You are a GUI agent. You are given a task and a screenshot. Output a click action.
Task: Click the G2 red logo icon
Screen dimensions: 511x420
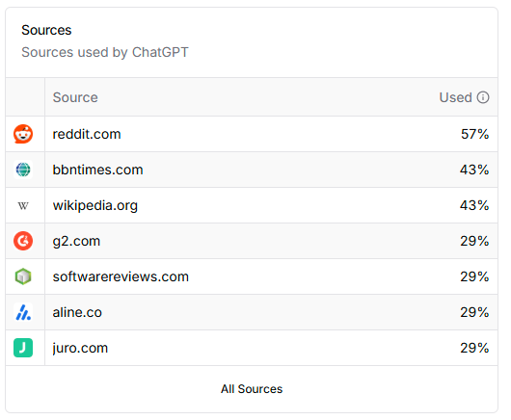[x=23, y=241]
